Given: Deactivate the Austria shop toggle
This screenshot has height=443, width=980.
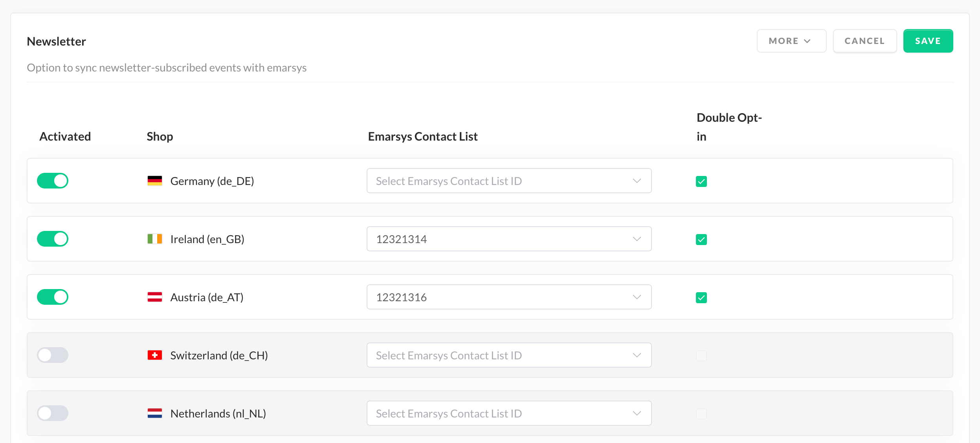Looking at the screenshot, I should click(53, 297).
